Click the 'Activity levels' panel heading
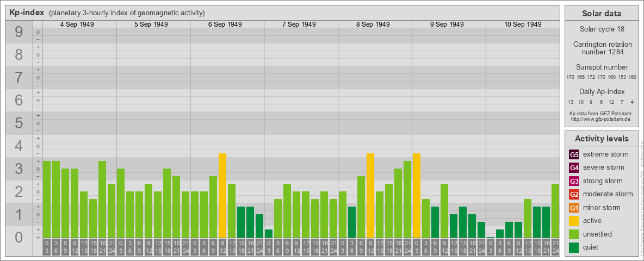 (602, 139)
